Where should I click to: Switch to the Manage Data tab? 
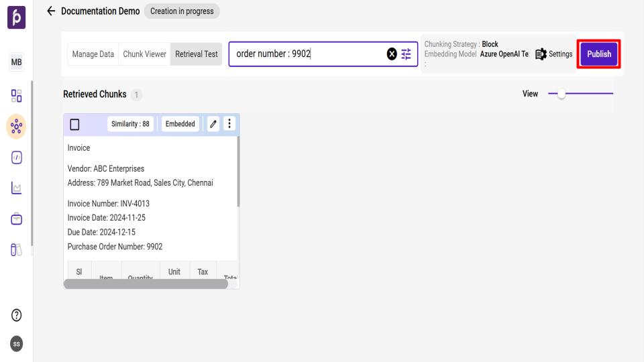(93, 54)
